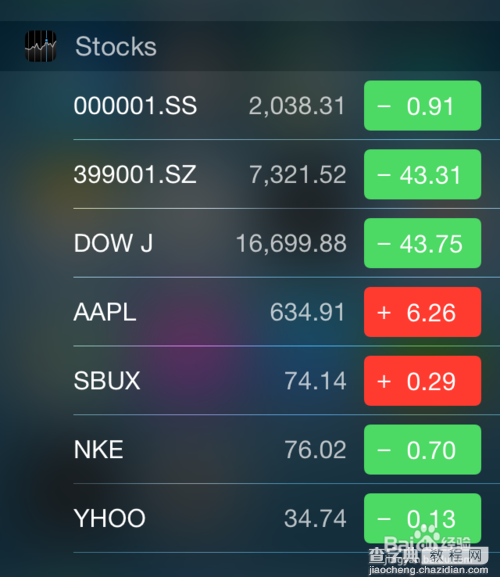
Task: Tap the DOW J price 16,699.88
Action: 291,244
